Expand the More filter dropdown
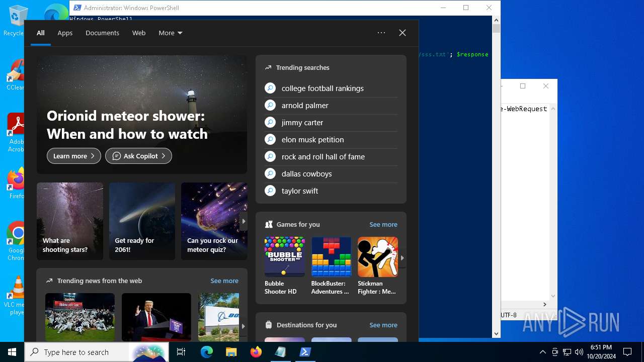The image size is (644, 362). point(171,33)
